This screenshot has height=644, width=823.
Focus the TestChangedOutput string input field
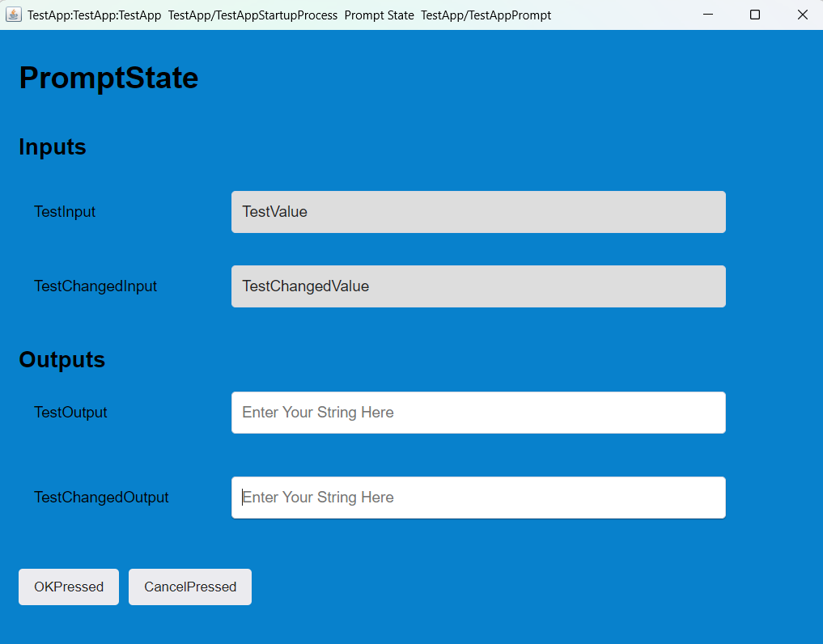(x=479, y=498)
